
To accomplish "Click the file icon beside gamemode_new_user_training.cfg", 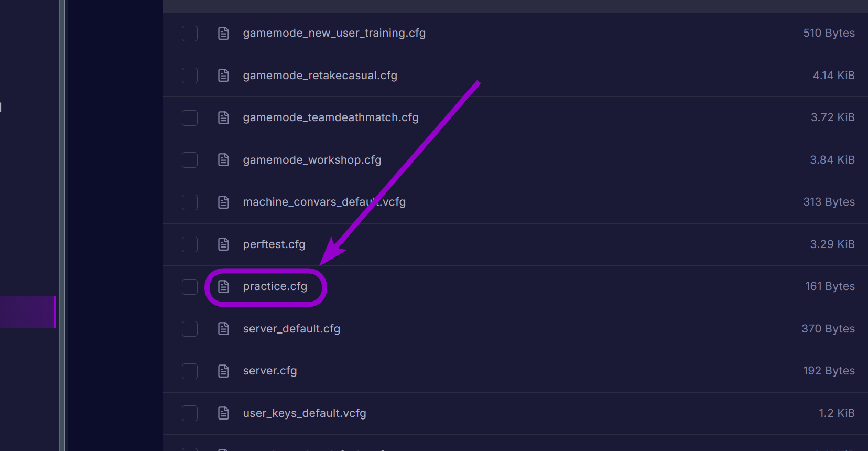I will pos(224,34).
